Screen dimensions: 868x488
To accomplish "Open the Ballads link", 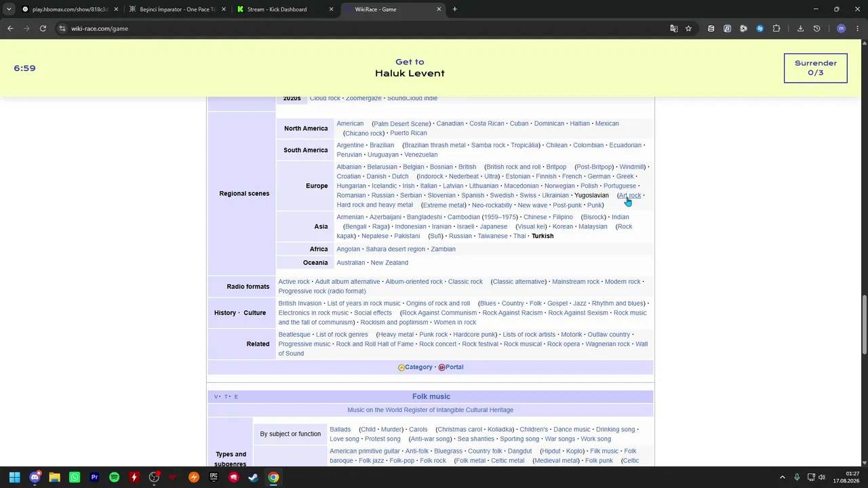I will pyautogui.click(x=340, y=429).
